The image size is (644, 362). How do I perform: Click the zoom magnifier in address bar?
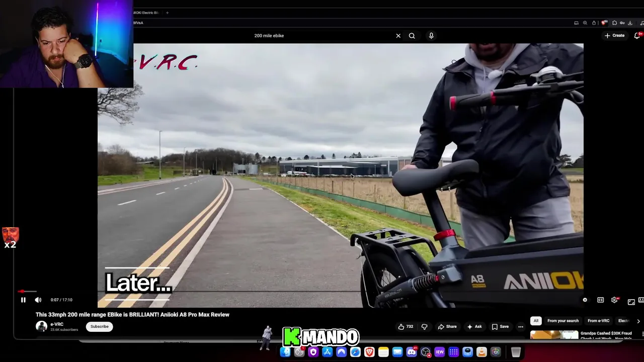point(585,23)
